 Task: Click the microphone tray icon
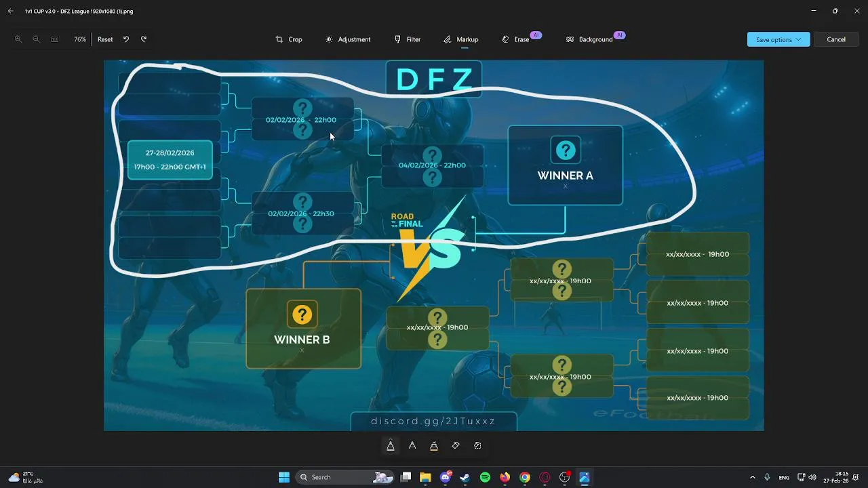click(767, 477)
